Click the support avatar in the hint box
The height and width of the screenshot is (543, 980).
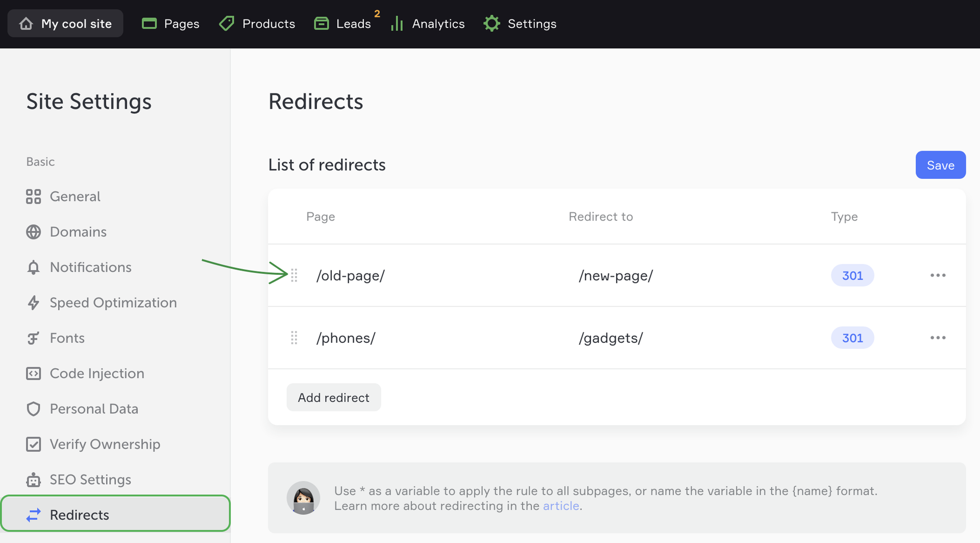tap(303, 498)
